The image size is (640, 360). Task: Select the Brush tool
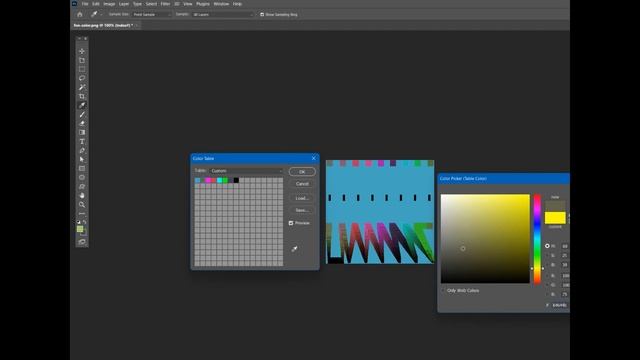82,114
